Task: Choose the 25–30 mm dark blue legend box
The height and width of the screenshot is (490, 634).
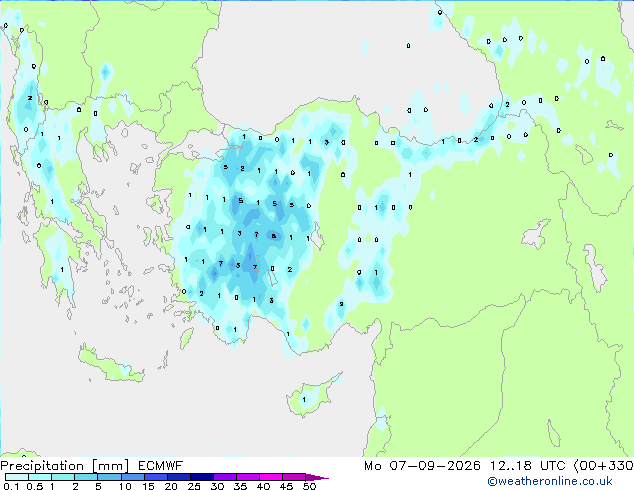Action: (201, 477)
